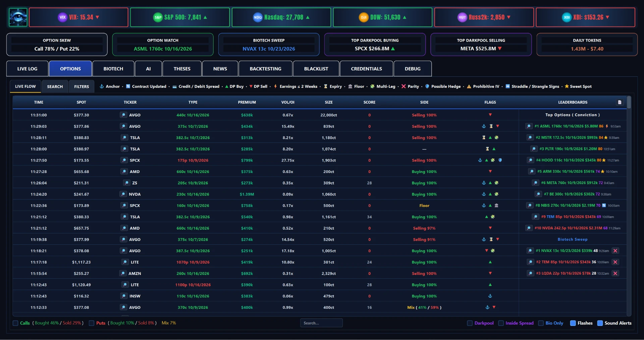The height and width of the screenshot is (340, 644).
Task: Enable the Darkpool checkbox
Action: [x=470, y=323]
